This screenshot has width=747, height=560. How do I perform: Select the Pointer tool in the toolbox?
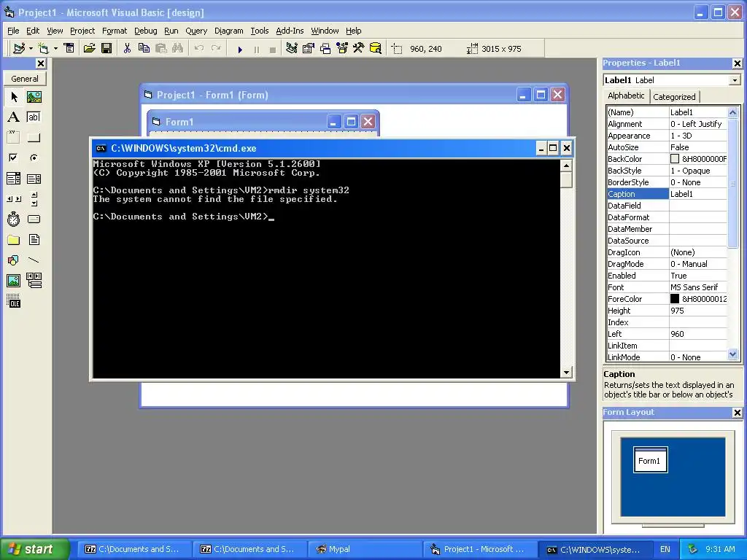point(14,97)
